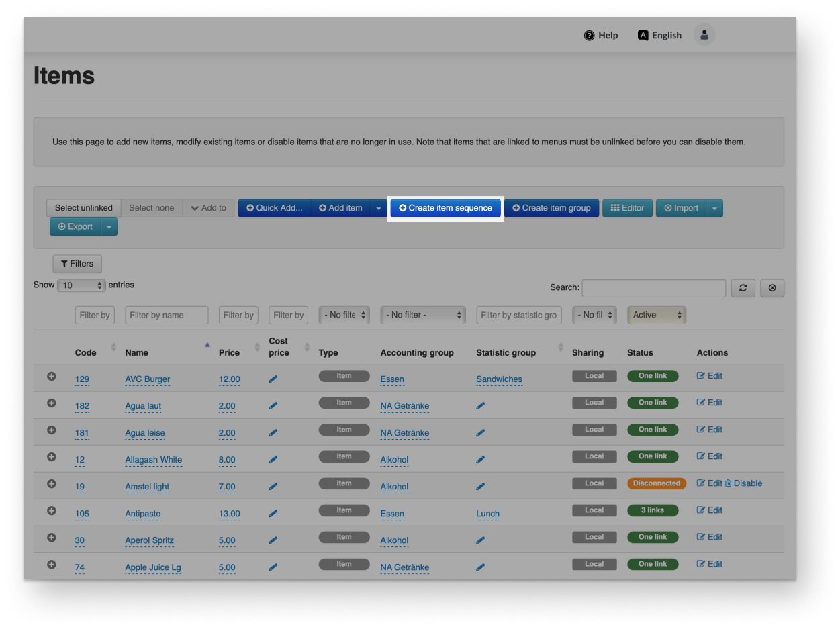This screenshot has height=629, width=840.
Task: Expand the Apple Juice Lg row plus icon
Action: click(x=51, y=564)
